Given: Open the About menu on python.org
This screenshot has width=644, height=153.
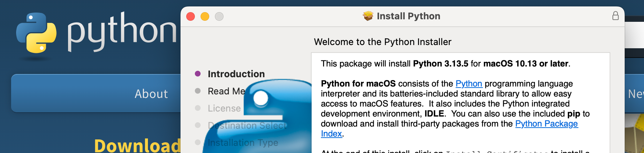Looking at the screenshot, I should 151,94.
